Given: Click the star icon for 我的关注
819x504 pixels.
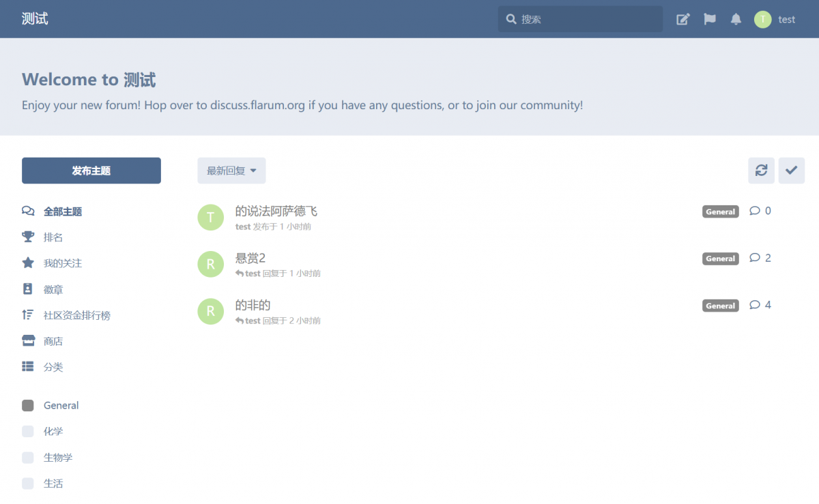Looking at the screenshot, I should click(x=28, y=263).
